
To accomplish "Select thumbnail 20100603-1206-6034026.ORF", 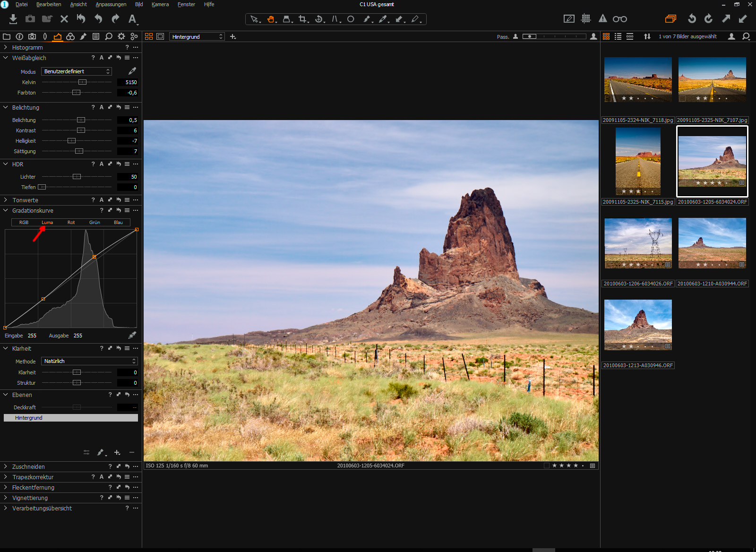I will pyautogui.click(x=638, y=243).
